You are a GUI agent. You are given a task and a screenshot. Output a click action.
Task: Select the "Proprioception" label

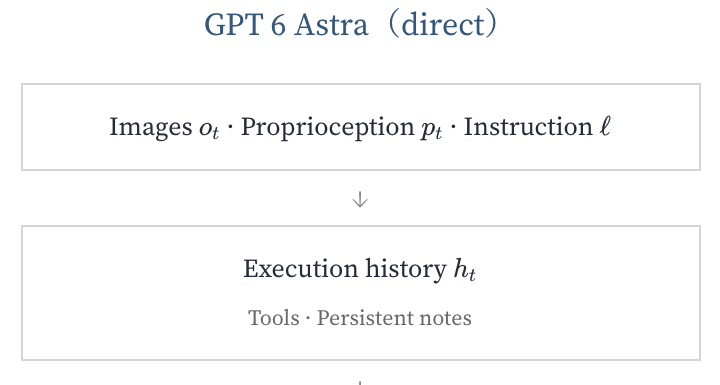[328, 127]
